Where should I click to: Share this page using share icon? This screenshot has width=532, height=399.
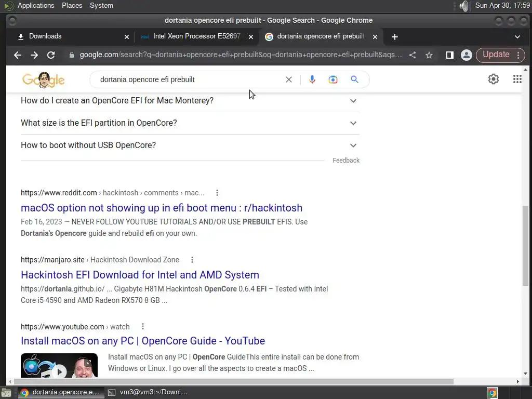(x=412, y=55)
